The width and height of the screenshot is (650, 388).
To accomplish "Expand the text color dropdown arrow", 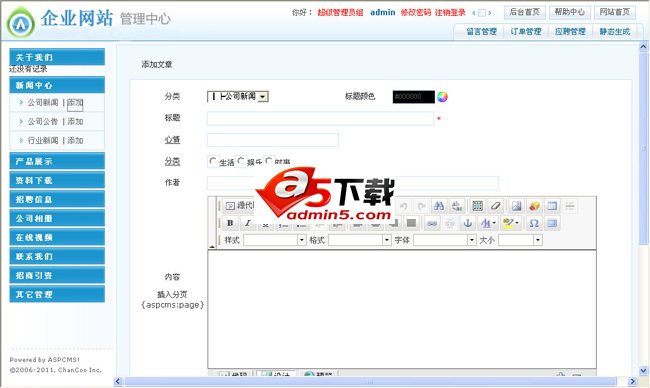I will [x=494, y=223].
